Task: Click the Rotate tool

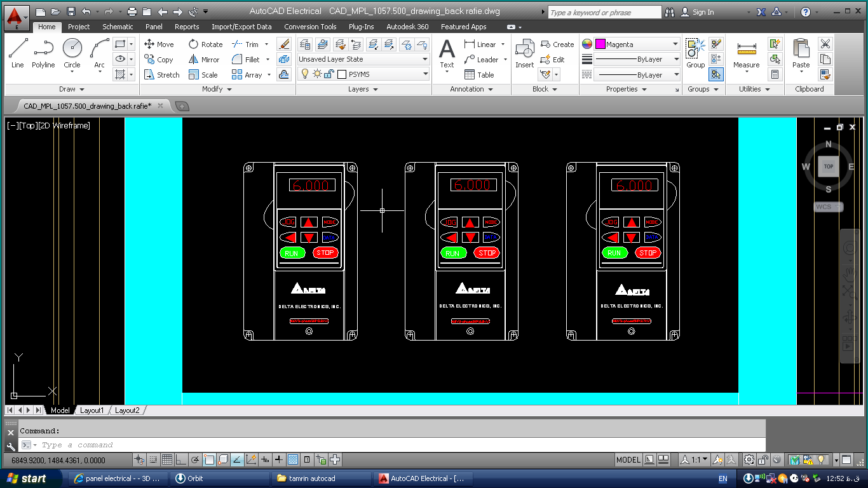Action: tap(205, 44)
